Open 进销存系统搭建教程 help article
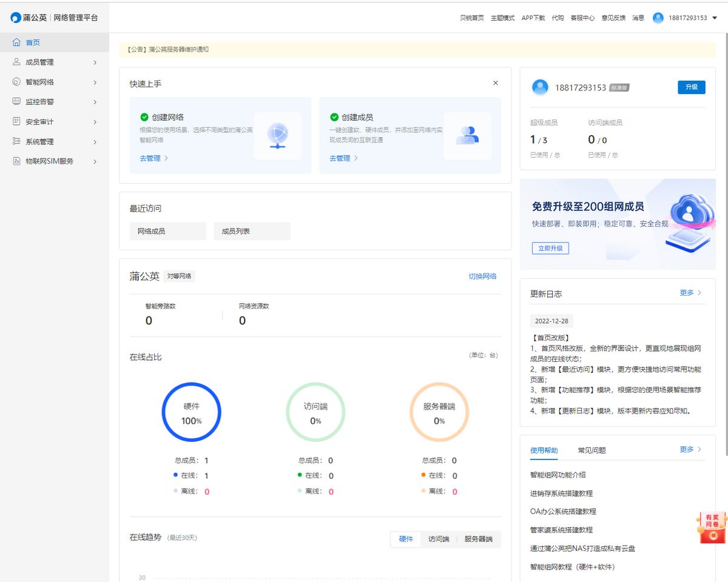 [562, 493]
